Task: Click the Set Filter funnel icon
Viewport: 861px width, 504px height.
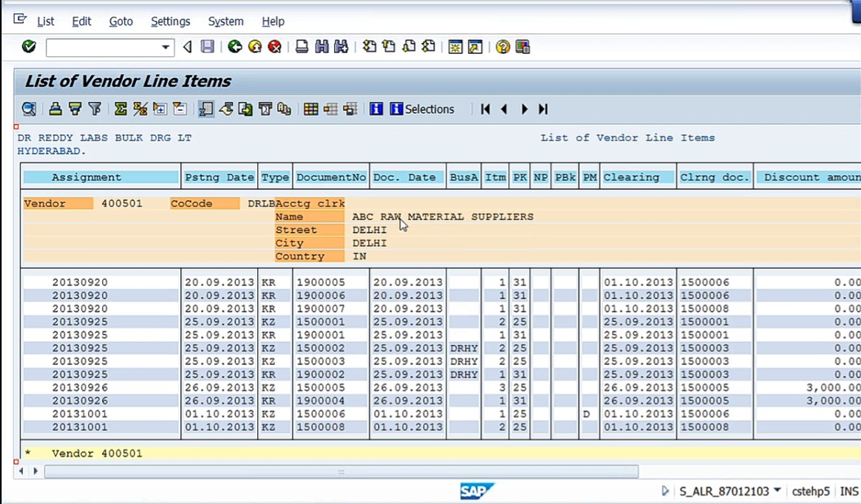Action: (95, 109)
